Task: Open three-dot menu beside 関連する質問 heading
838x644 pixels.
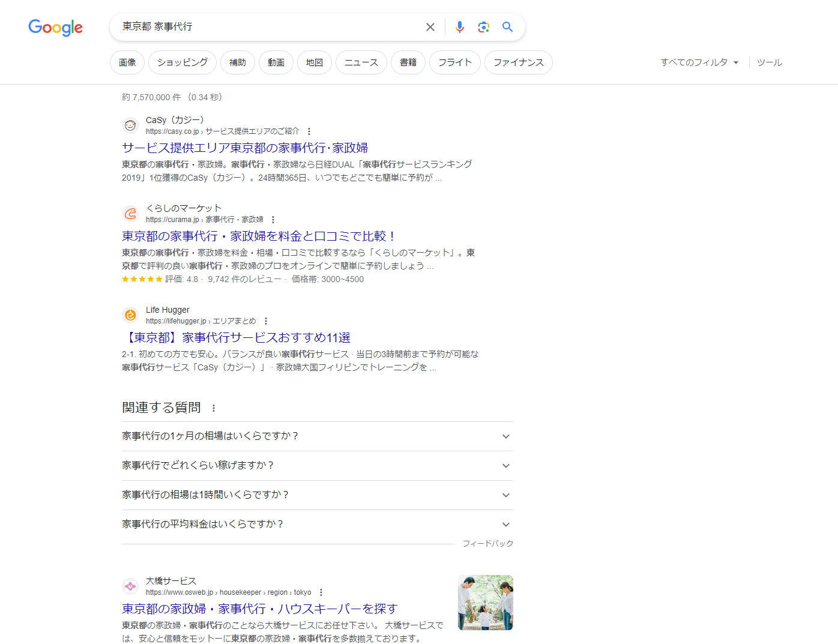Action: [214, 408]
